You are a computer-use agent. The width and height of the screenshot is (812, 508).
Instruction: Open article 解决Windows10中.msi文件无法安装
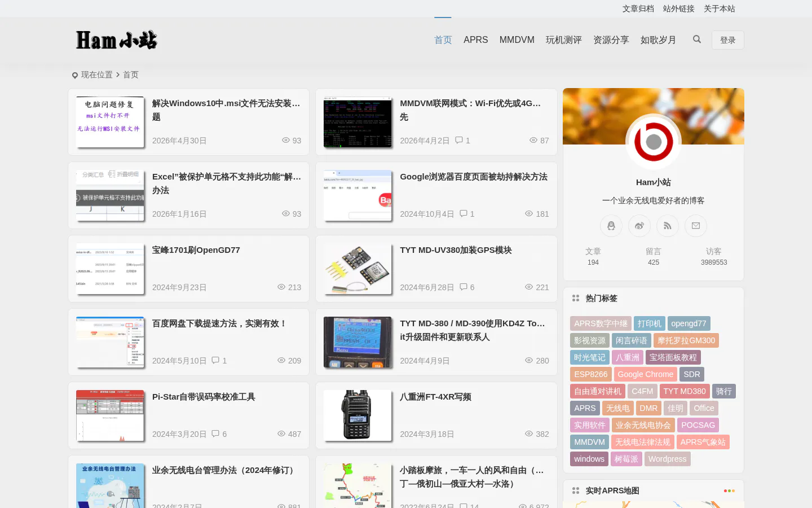coord(227,110)
